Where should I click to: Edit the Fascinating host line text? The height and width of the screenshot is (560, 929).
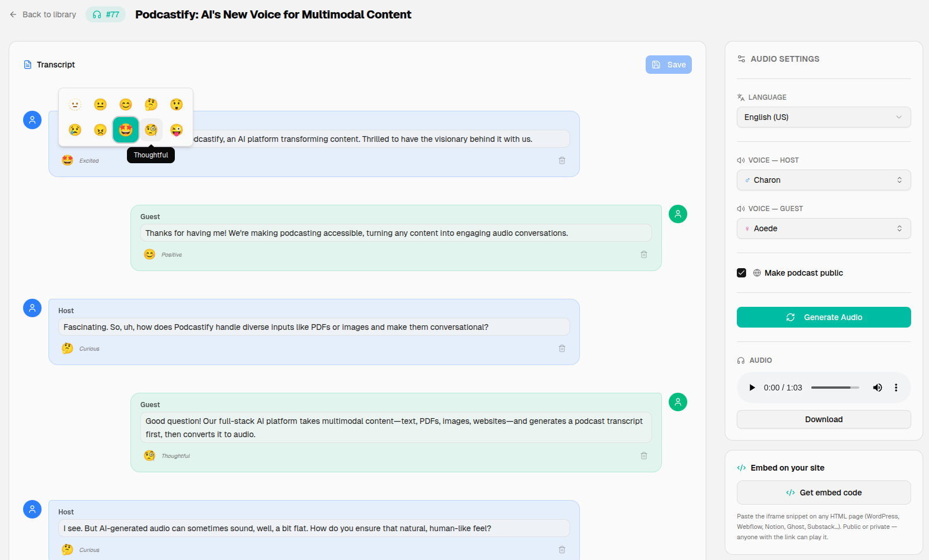click(314, 327)
